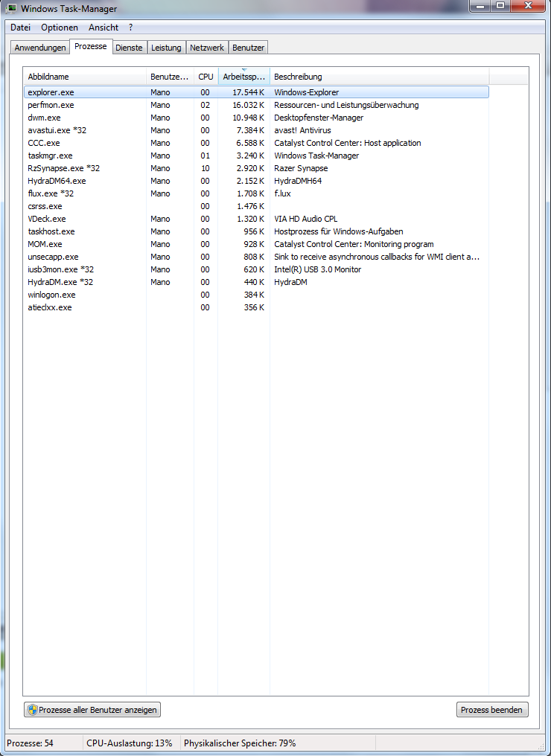Click the CPU-Auslastung: 13% status entry
This screenshot has width=551, height=756.
tap(130, 743)
